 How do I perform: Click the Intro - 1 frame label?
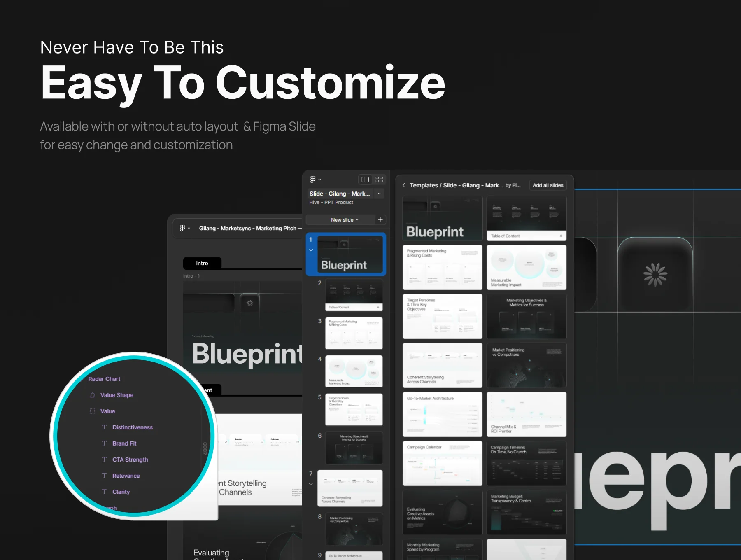click(191, 276)
